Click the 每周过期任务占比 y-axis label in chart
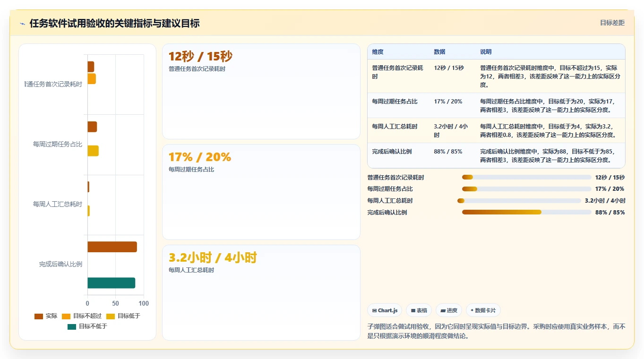Image resolution: width=644 pixels, height=359 pixels. 58,144
